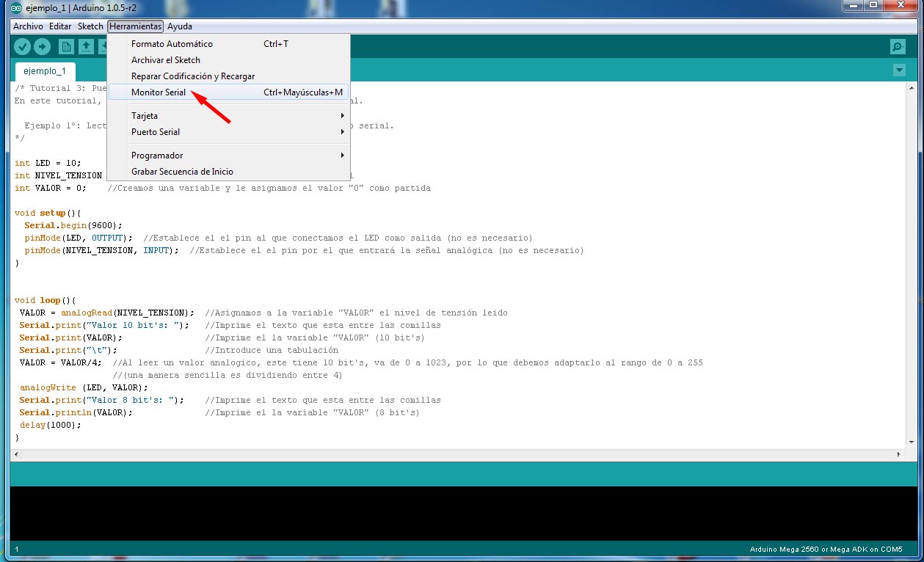The image size is (924, 562).
Task: Open the tab options dropdown arrow
Action: 899,70
